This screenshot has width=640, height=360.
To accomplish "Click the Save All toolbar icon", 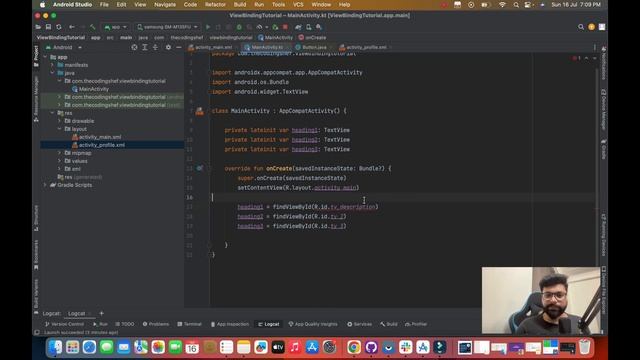I will tap(48, 27).
